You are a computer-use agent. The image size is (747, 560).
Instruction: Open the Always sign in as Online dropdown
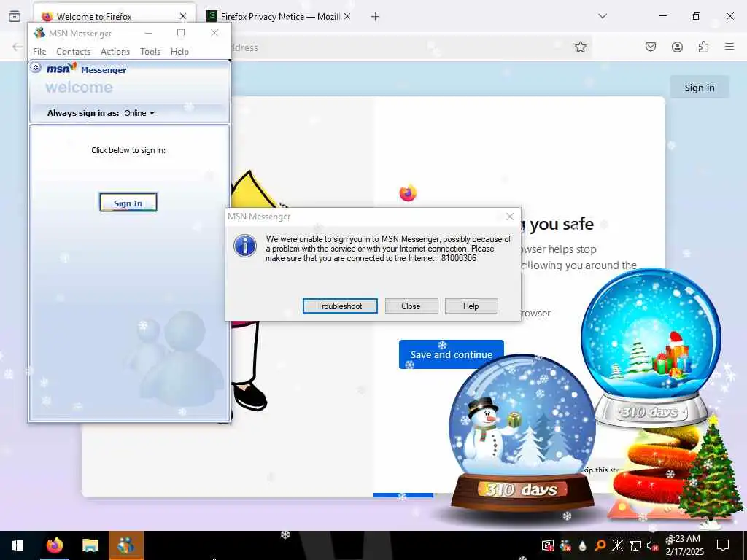click(x=139, y=113)
